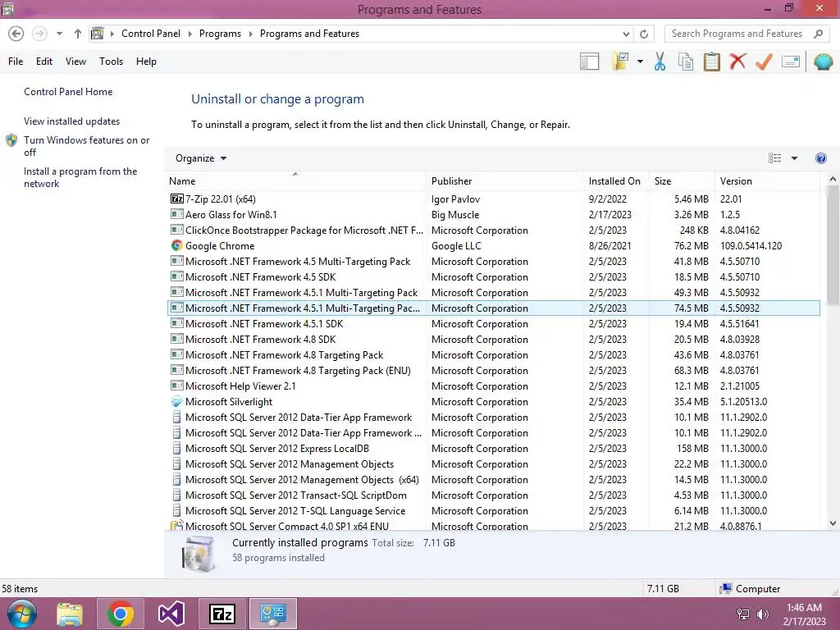Click the Microsoft Silverlight list icon
The width and height of the screenshot is (840, 630).
(x=176, y=401)
